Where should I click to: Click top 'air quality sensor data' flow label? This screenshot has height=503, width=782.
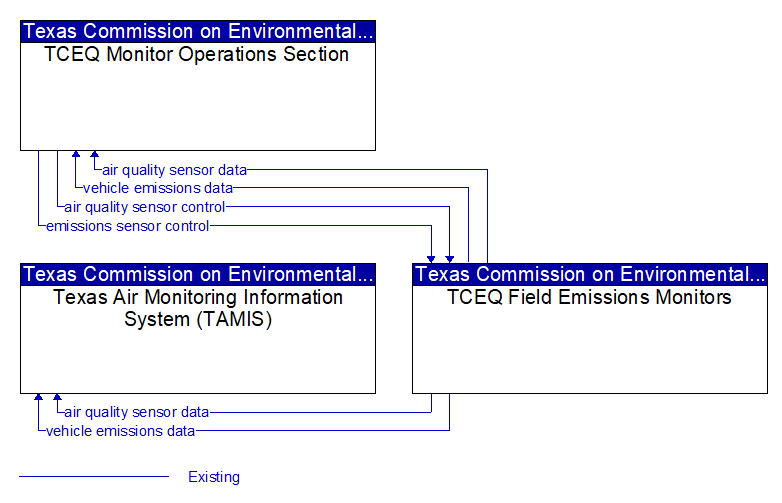point(175,170)
